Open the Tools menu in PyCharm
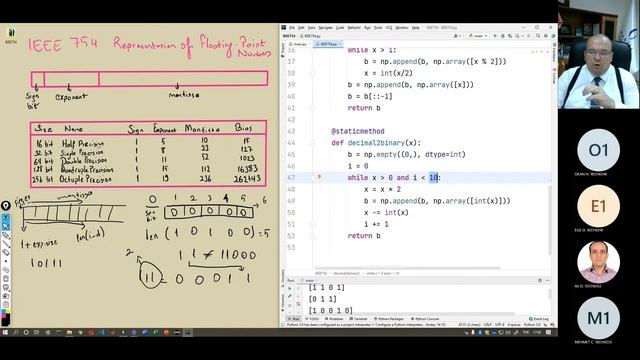Screen dimensions: 640x360 point(378,28)
